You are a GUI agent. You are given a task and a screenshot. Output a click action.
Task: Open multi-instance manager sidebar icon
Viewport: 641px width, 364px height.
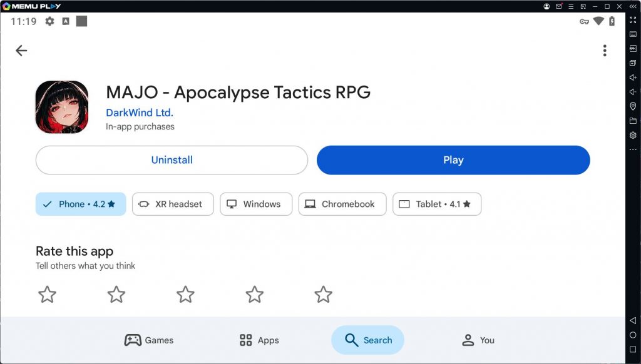pos(633,63)
